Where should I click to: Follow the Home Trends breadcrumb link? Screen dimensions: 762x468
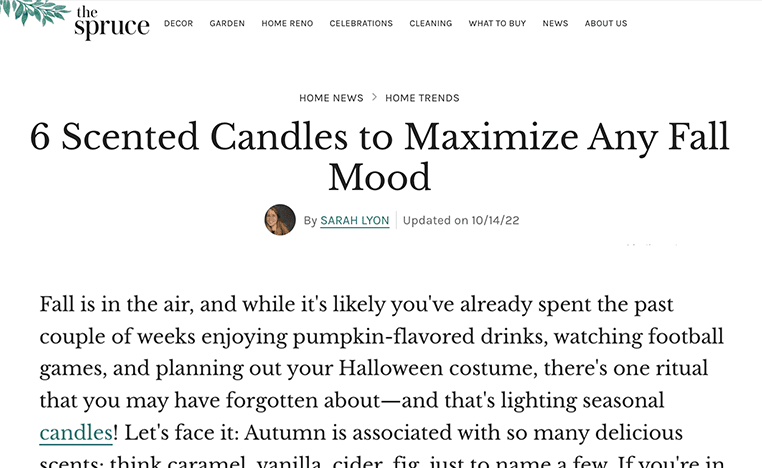pos(422,98)
